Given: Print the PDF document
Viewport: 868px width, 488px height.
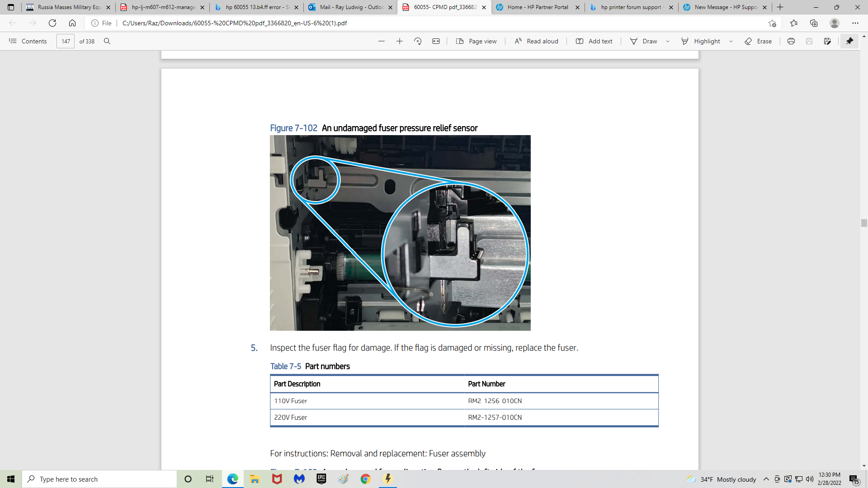Looking at the screenshot, I should (x=791, y=41).
